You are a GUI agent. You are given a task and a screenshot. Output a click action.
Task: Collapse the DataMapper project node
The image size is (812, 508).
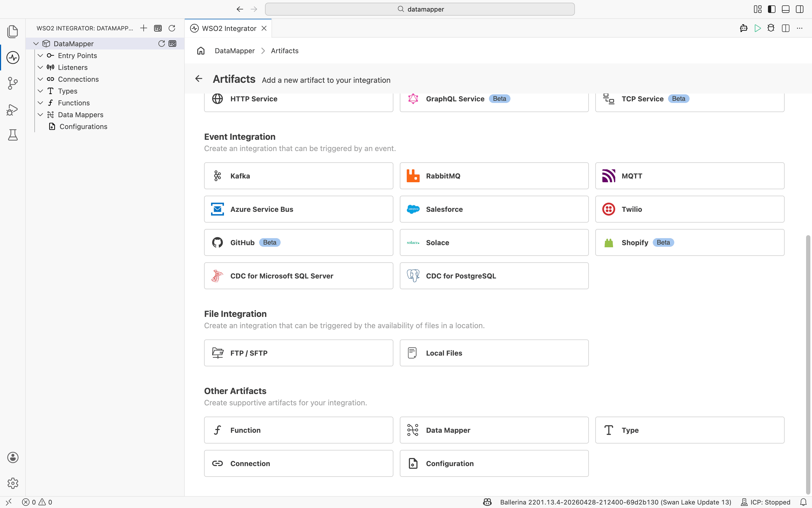36,44
